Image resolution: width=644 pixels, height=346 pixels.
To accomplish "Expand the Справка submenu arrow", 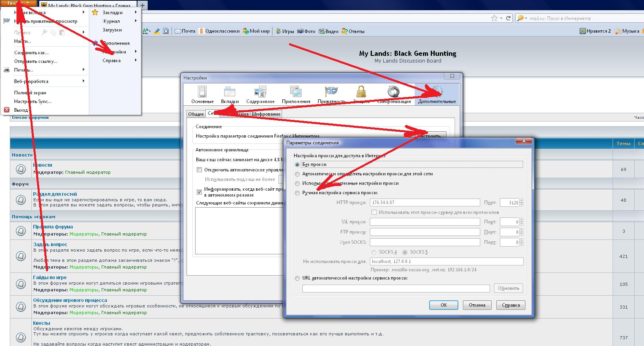I will (136, 60).
